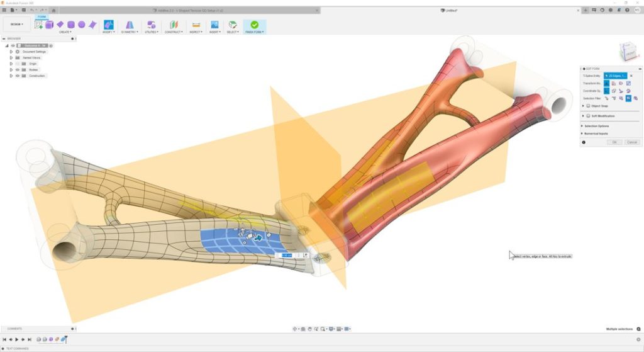
Task: Toggle visibility eye of the Construction folder
Action: (x=18, y=76)
